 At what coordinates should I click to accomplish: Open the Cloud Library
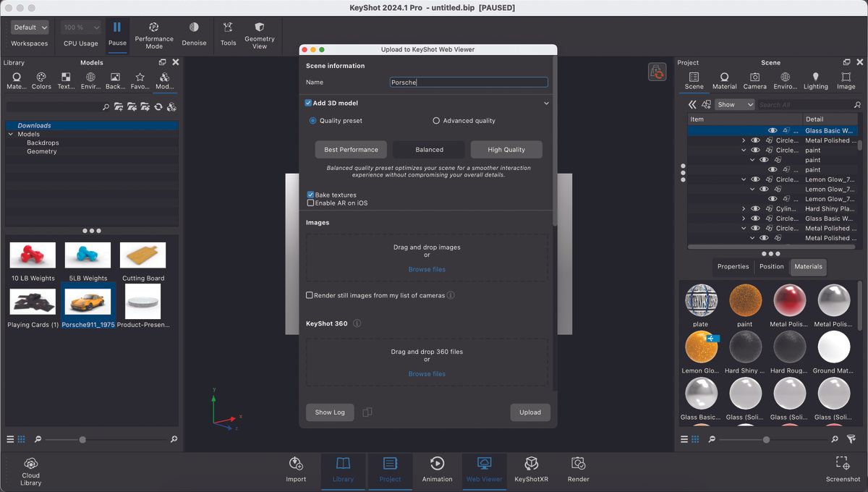(31, 471)
